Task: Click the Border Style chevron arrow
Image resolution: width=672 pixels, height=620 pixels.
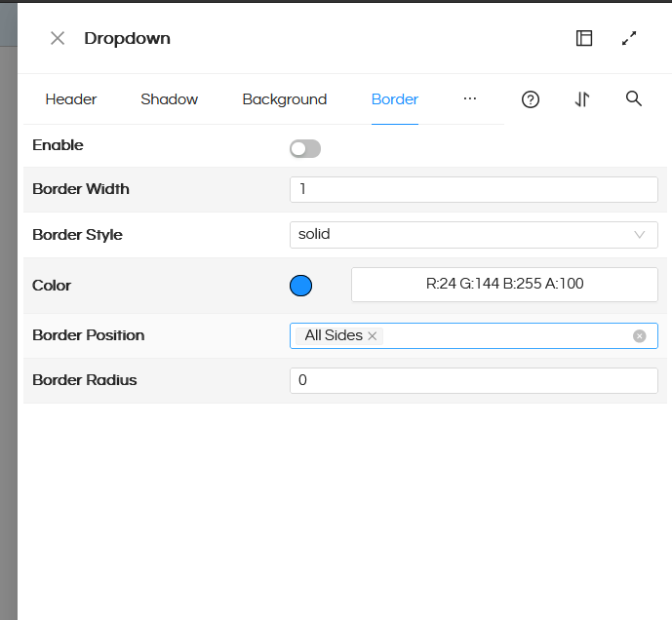Action: (x=640, y=235)
